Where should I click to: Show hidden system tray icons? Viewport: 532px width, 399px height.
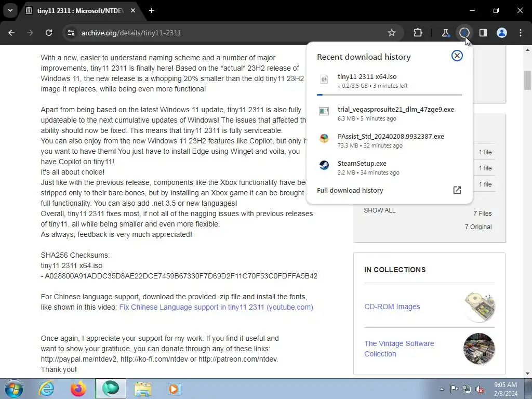pyautogui.click(x=442, y=389)
